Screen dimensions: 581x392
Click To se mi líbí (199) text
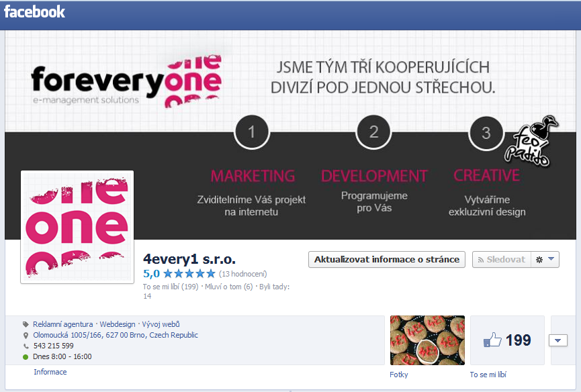coord(171,287)
